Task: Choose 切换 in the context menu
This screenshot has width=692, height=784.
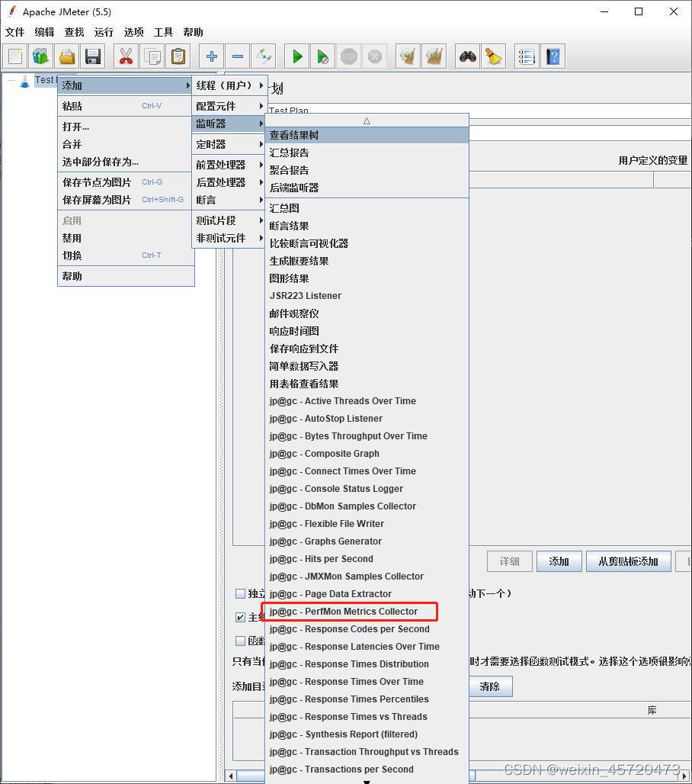Action: click(126, 255)
